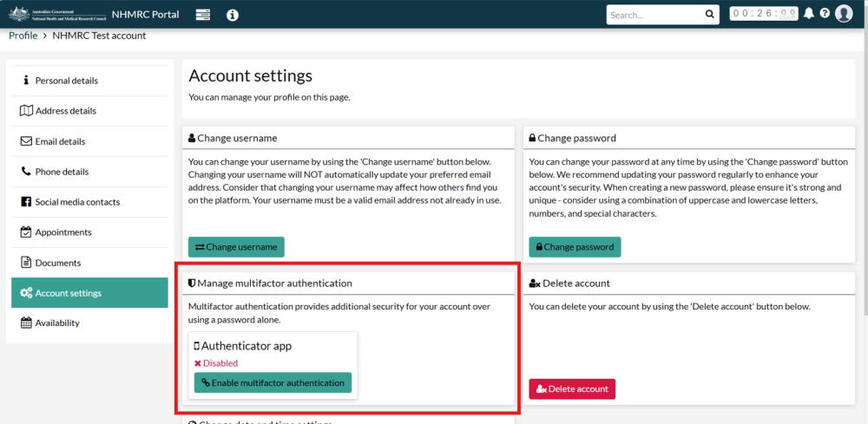
Task: Open Personal details in sidebar
Action: click(x=89, y=81)
